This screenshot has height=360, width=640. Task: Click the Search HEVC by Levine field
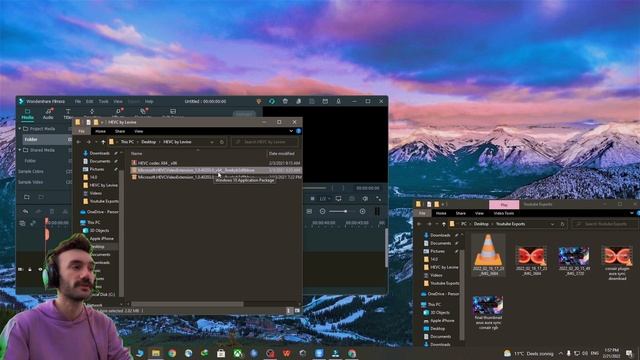tap(264, 142)
